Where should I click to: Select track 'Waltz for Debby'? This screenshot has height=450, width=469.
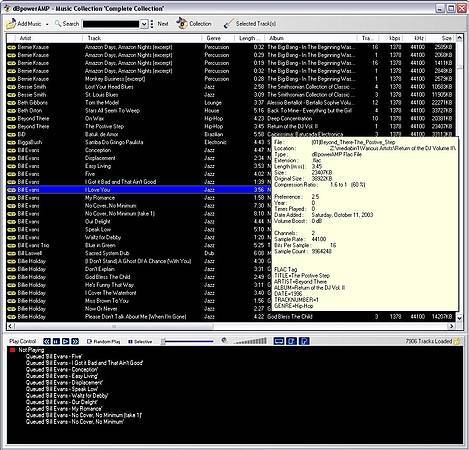103,238
